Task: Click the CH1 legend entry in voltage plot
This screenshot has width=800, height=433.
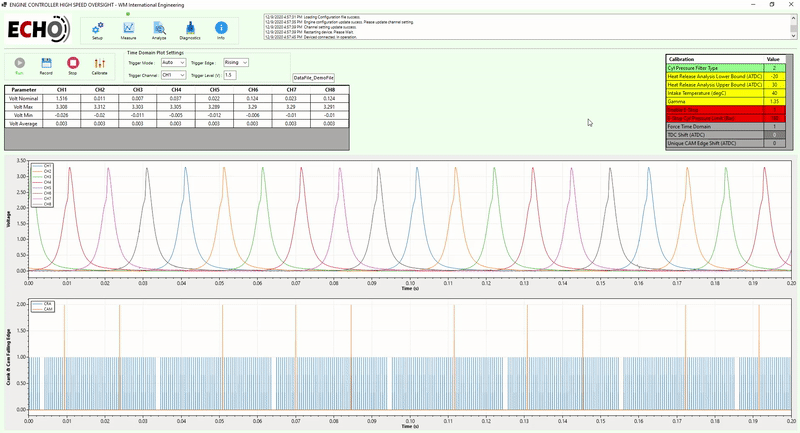Action: click(43, 166)
